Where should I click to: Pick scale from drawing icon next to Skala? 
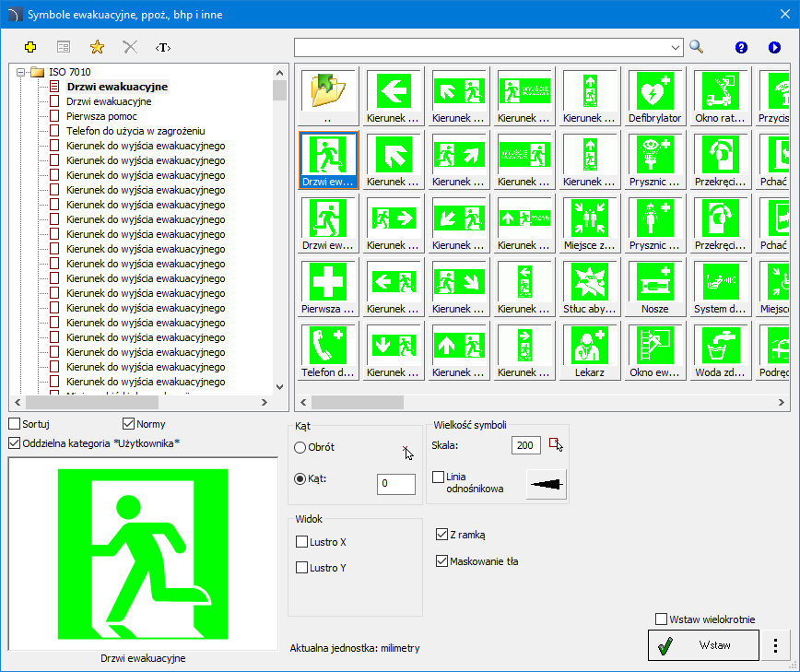point(555,445)
